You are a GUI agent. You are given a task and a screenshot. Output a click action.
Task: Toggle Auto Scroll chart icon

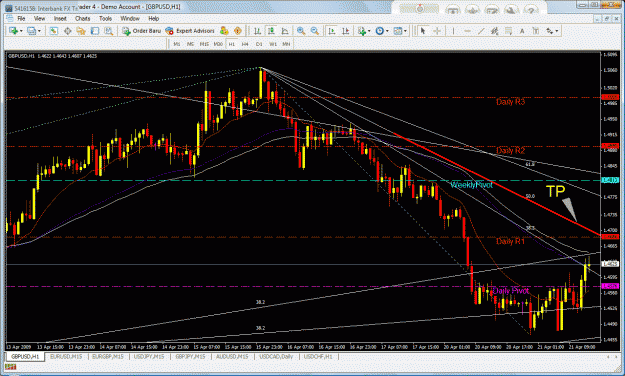[x=331, y=31]
